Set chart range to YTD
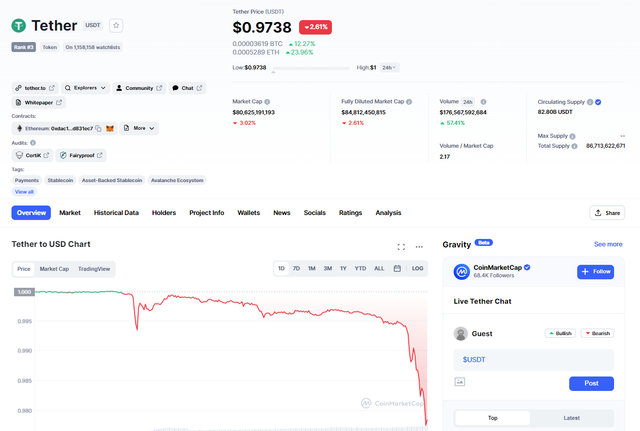Viewport: 640px width, 431px height. coord(360,269)
